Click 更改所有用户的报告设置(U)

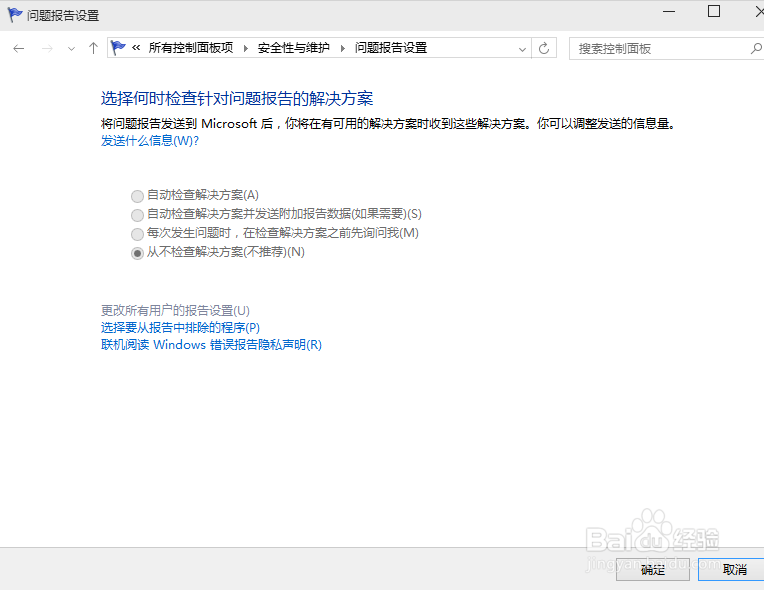(x=175, y=310)
